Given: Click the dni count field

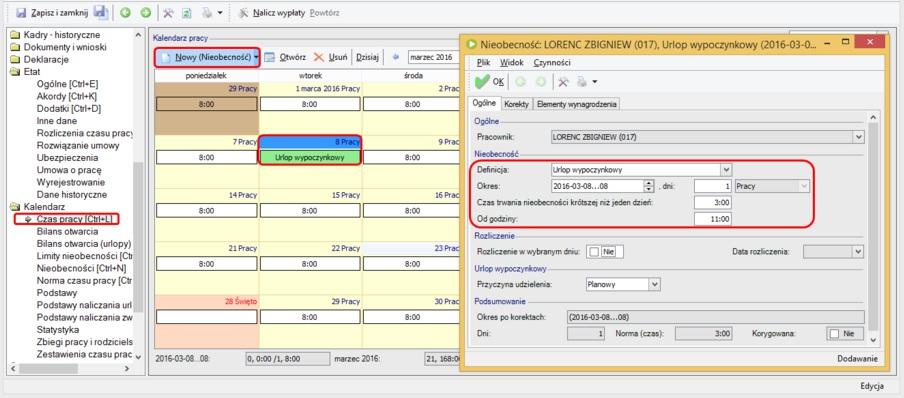Looking at the screenshot, I should (x=714, y=186).
